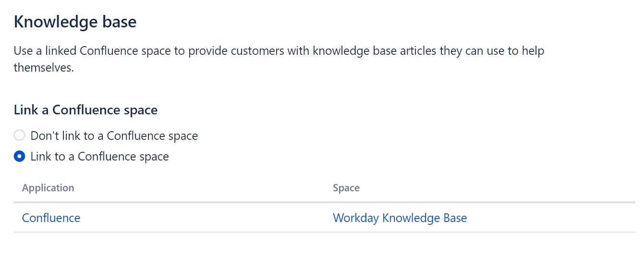644x259 pixels.
Task: Click the description paragraph about knowledge base articles
Action: tap(279, 59)
